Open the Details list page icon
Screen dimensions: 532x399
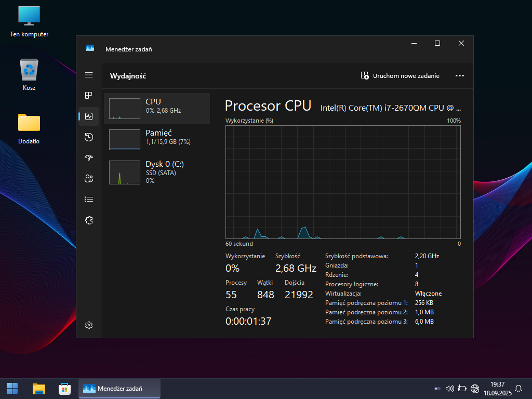(x=89, y=199)
